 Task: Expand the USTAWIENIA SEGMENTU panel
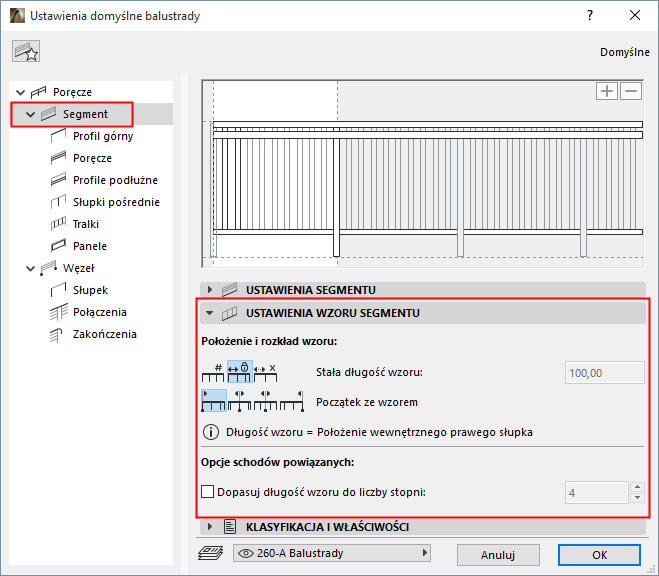coord(210,290)
